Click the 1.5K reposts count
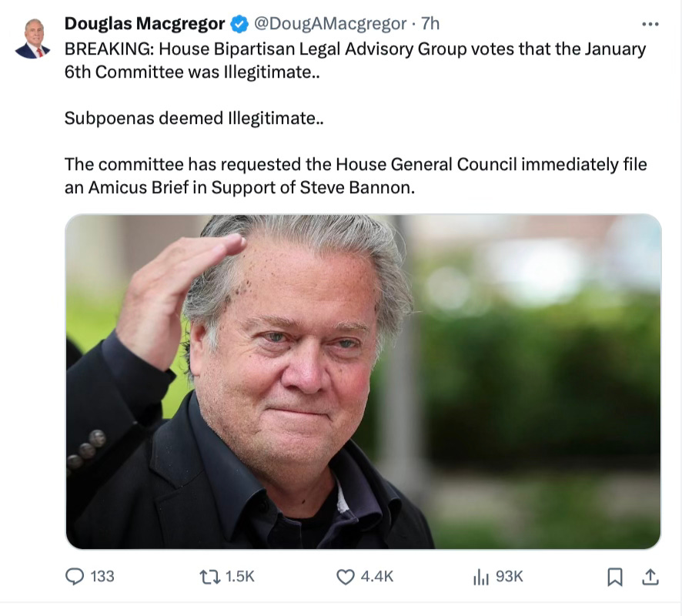Image resolution: width=682 pixels, height=616 pixels. click(x=239, y=577)
